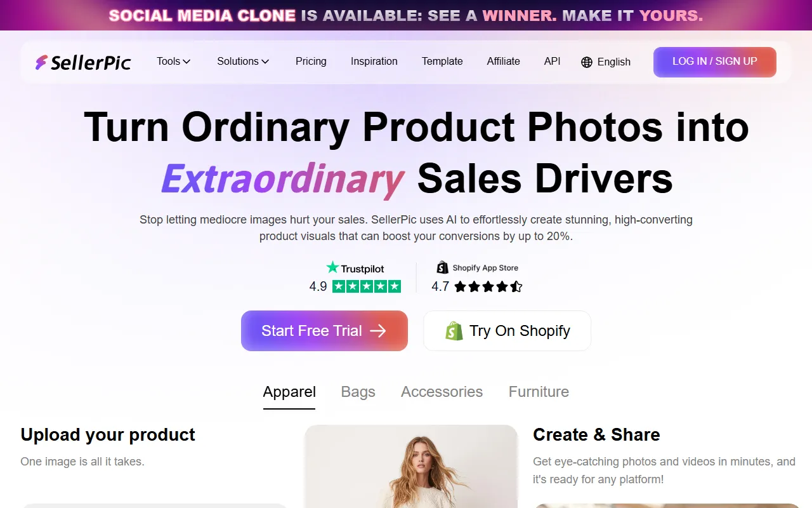The height and width of the screenshot is (508, 812).
Task: Open the Pricing page
Action: pyautogui.click(x=311, y=62)
